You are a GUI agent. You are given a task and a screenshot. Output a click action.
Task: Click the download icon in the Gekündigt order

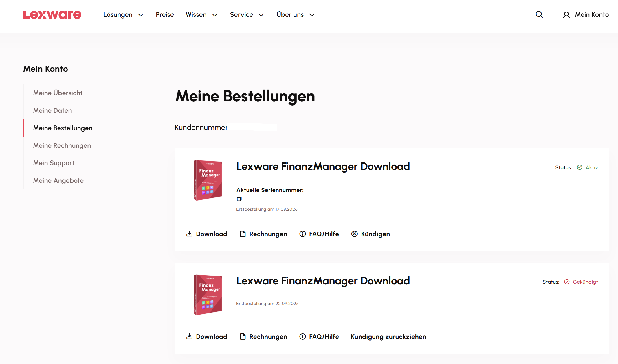click(x=189, y=336)
